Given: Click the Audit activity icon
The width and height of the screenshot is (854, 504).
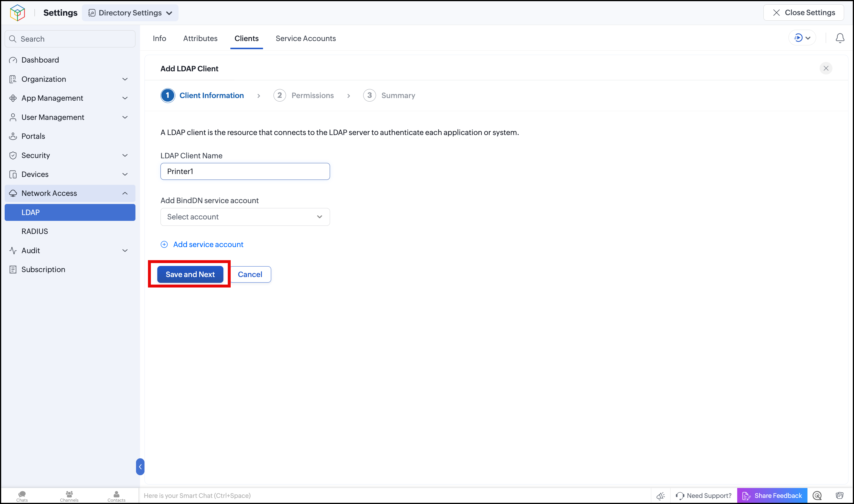Looking at the screenshot, I should (13, 250).
